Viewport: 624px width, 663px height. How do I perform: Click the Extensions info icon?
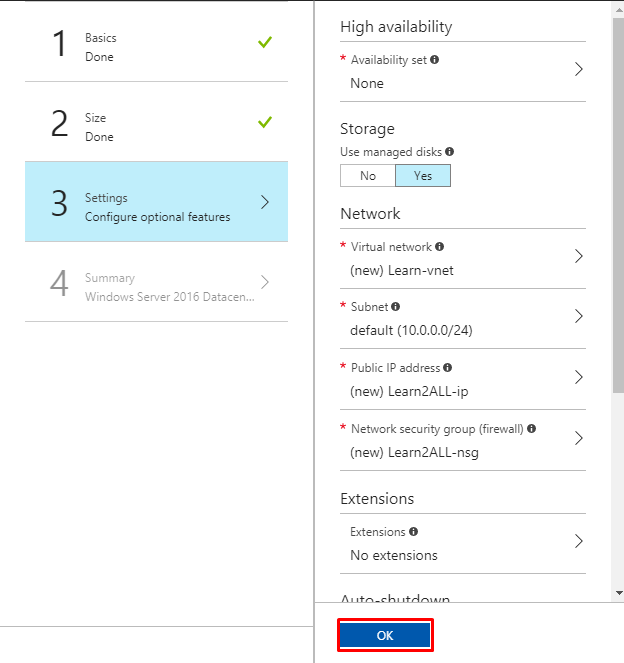(413, 532)
